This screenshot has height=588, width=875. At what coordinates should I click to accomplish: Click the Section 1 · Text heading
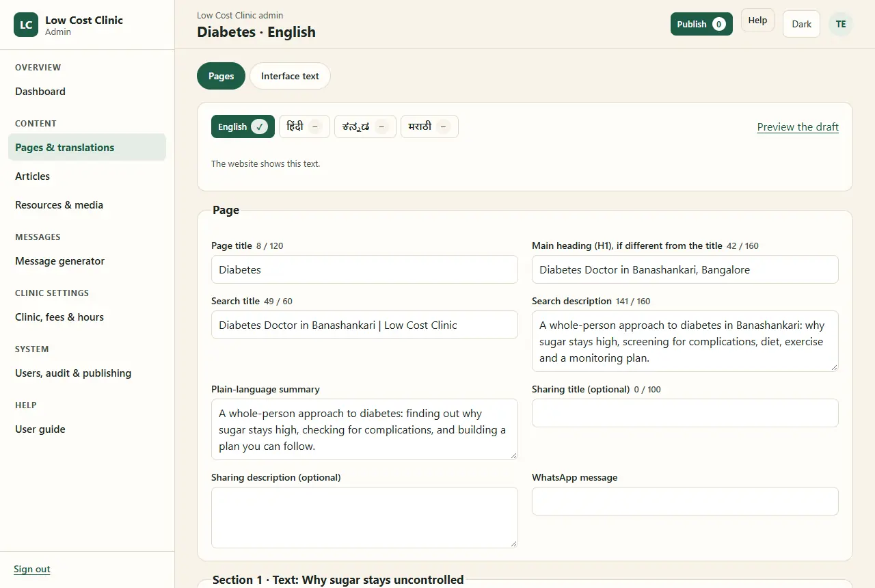click(338, 580)
